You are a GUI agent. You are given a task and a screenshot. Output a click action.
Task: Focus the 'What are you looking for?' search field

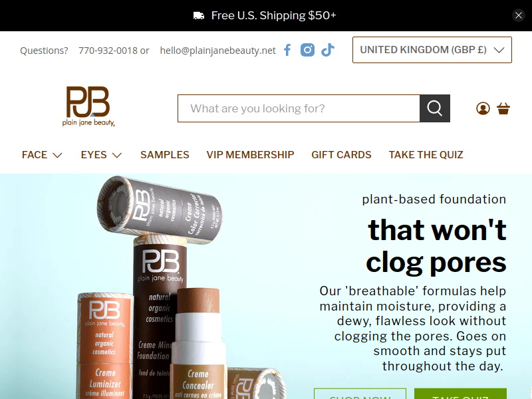[299, 108]
